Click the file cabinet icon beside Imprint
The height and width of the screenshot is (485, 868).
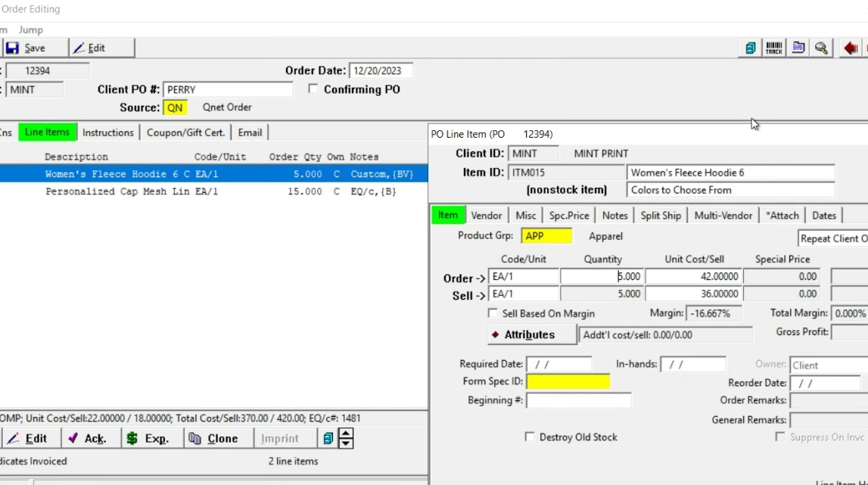point(328,439)
